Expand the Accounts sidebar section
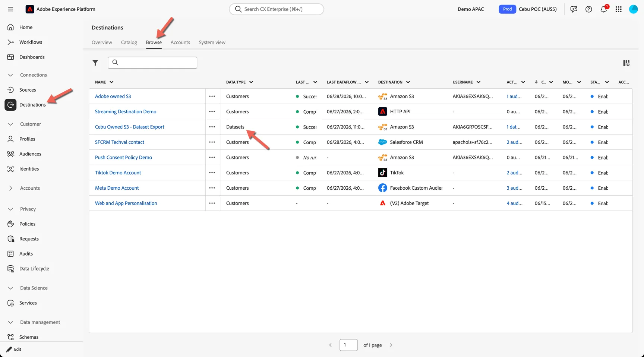 (10, 188)
